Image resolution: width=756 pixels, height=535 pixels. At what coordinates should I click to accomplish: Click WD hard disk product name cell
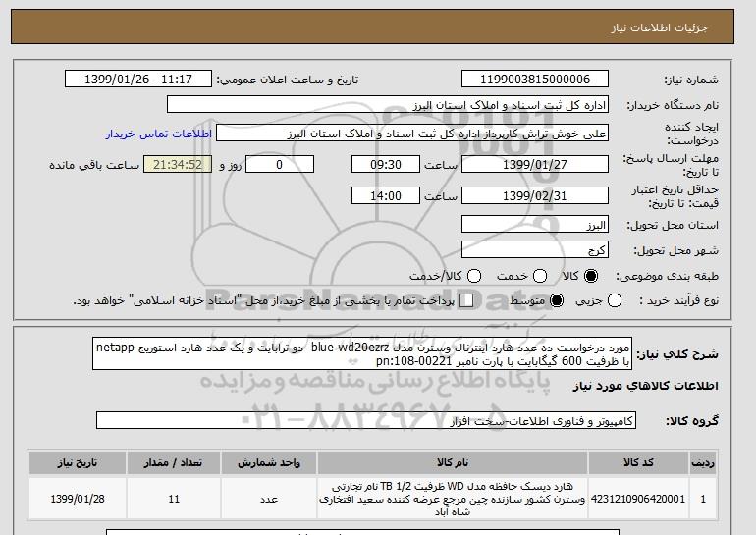pos(453,499)
